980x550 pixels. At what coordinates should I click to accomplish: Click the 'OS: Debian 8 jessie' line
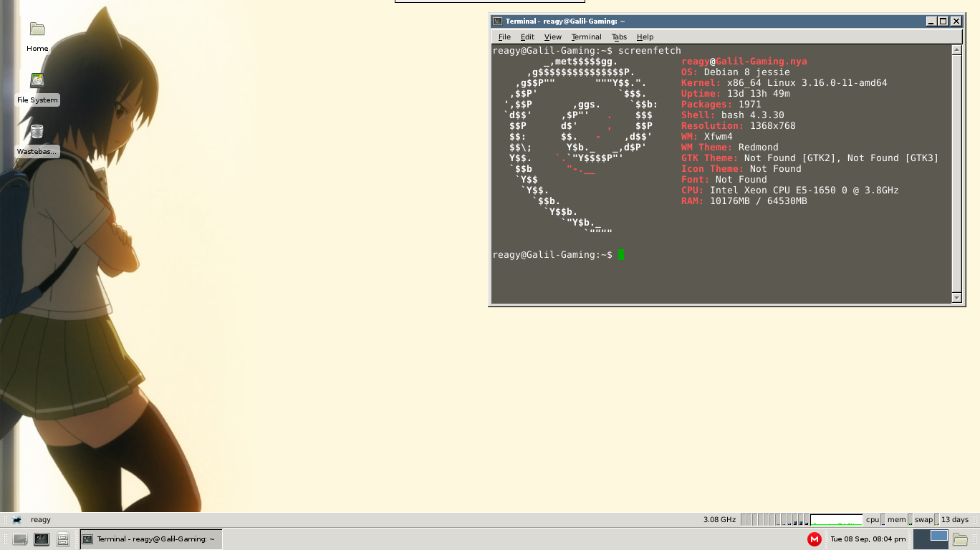click(735, 72)
